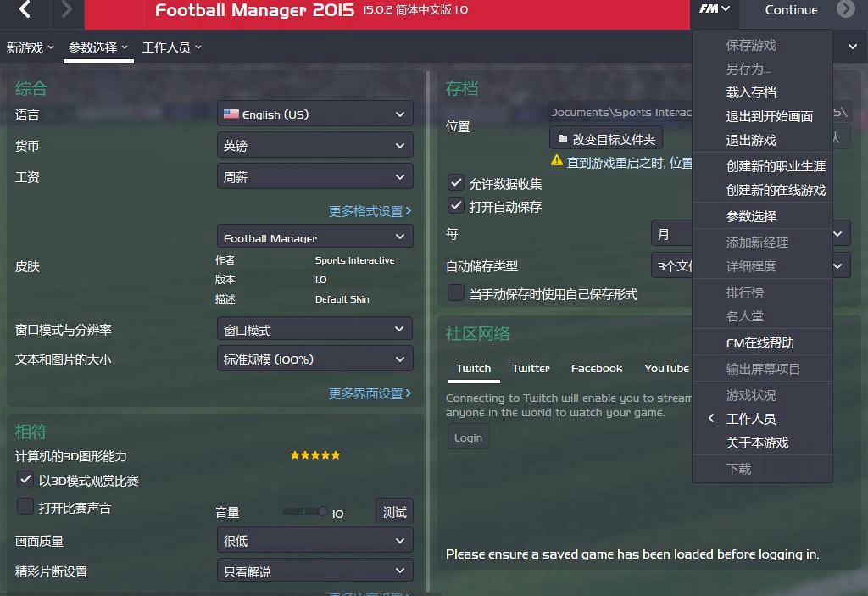Adjust the 音量 volume slider

click(304, 511)
